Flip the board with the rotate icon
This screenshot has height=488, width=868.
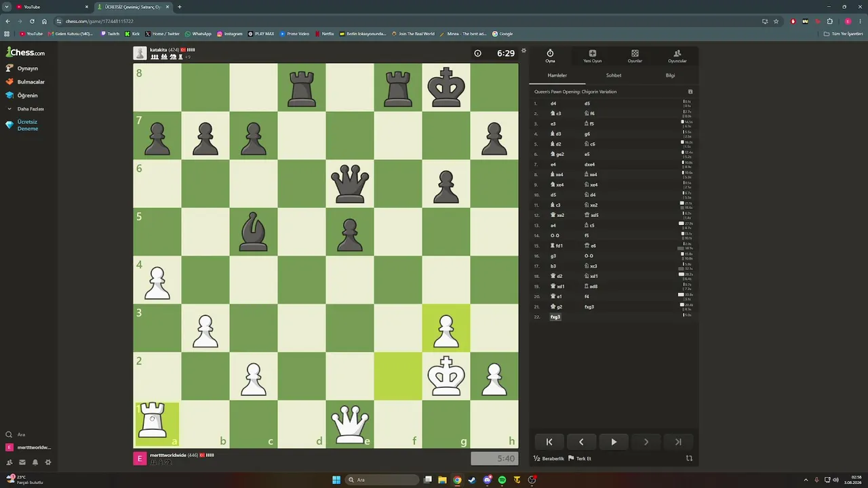tap(689, 458)
